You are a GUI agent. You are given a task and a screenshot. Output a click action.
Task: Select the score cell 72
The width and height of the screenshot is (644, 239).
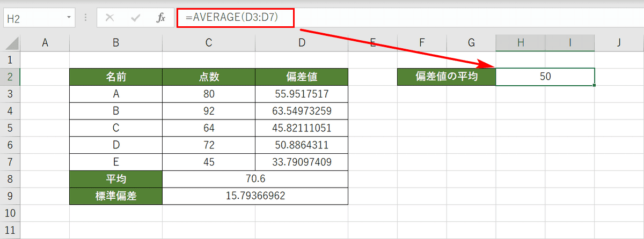[x=209, y=145]
